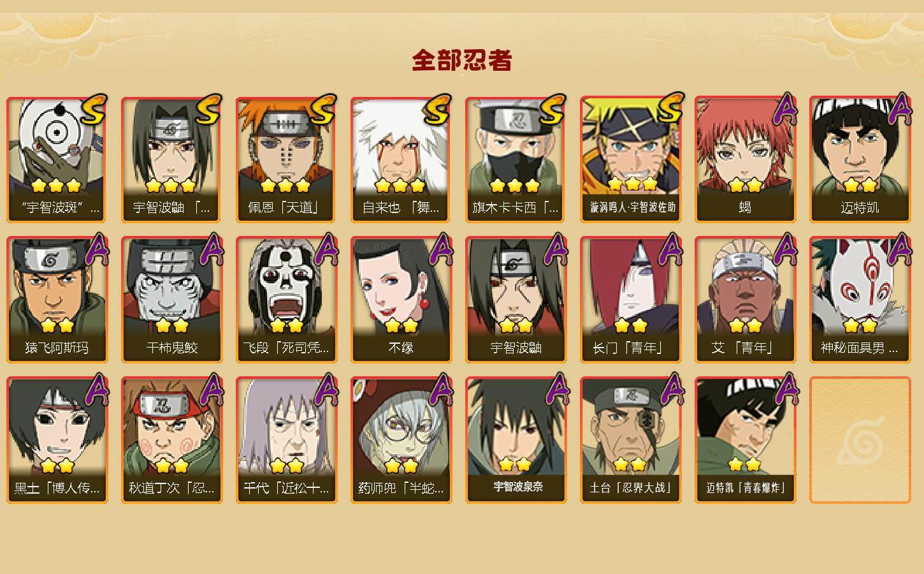Select the 佩恩「天道」 ninja card

[286, 159]
